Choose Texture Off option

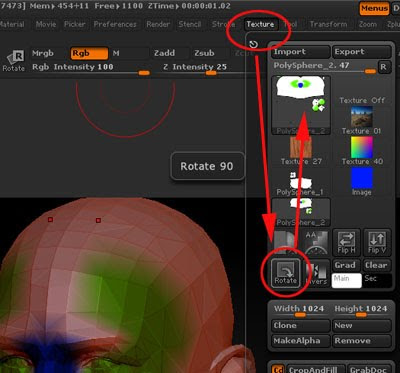point(362,100)
